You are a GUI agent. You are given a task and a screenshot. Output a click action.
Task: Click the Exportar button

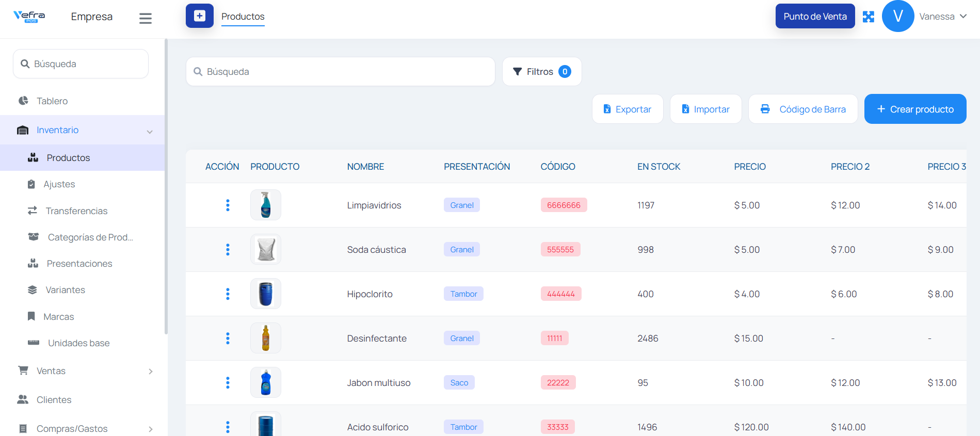point(628,109)
